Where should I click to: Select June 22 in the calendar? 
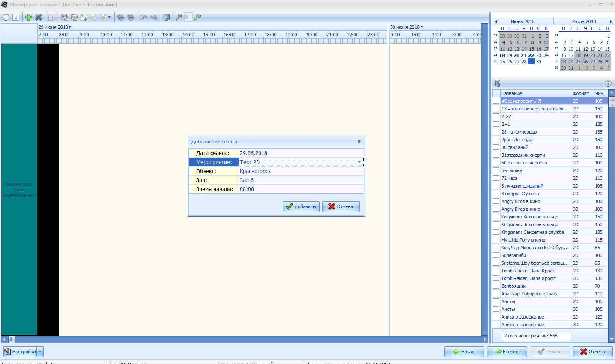(x=531, y=55)
